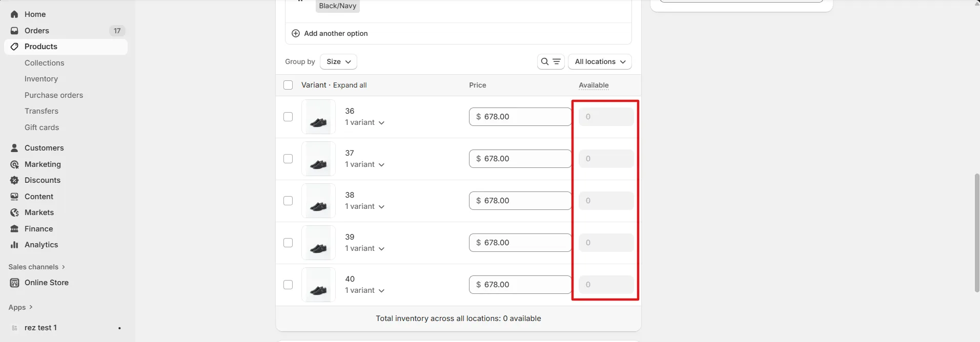980x342 pixels.
Task: Click the Available column header
Action: click(594, 85)
